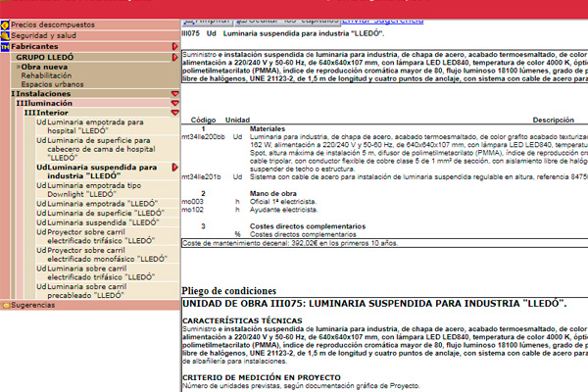Collapse the Iluminación section arrow
Screen dimensions: 588x392
174,103
